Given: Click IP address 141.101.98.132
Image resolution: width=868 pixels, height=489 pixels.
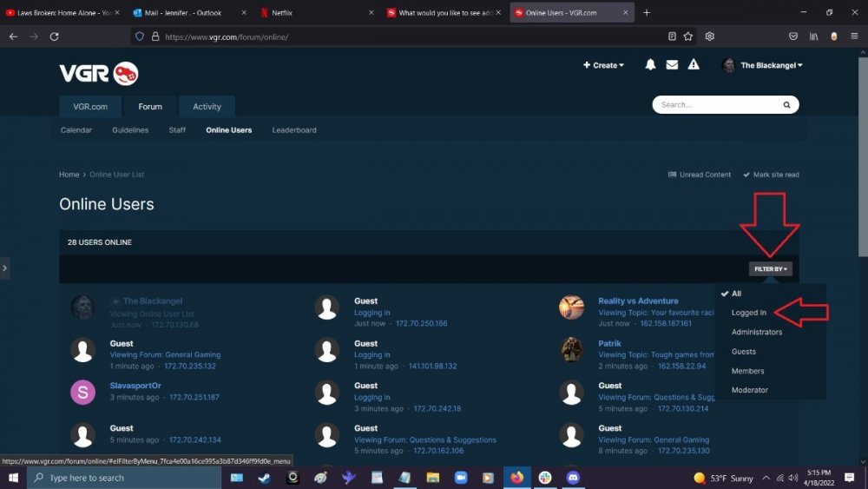Looking at the screenshot, I should (x=433, y=366).
